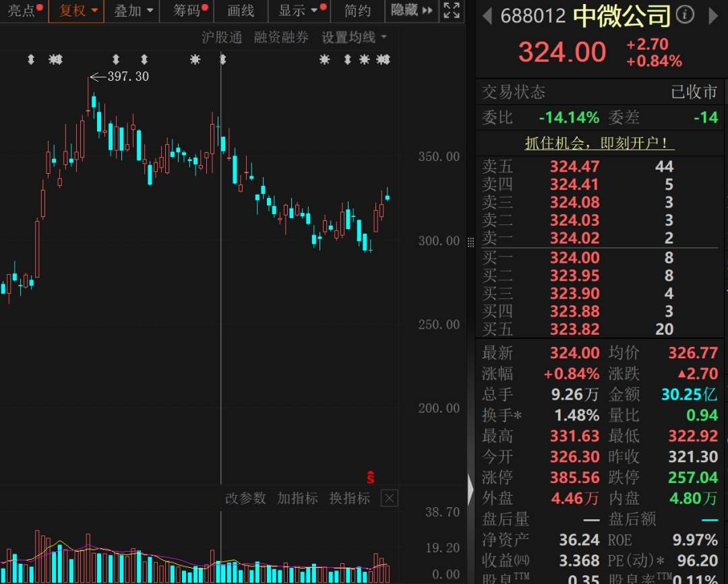Switch to previous stock with left arrow icon

click(x=487, y=16)
